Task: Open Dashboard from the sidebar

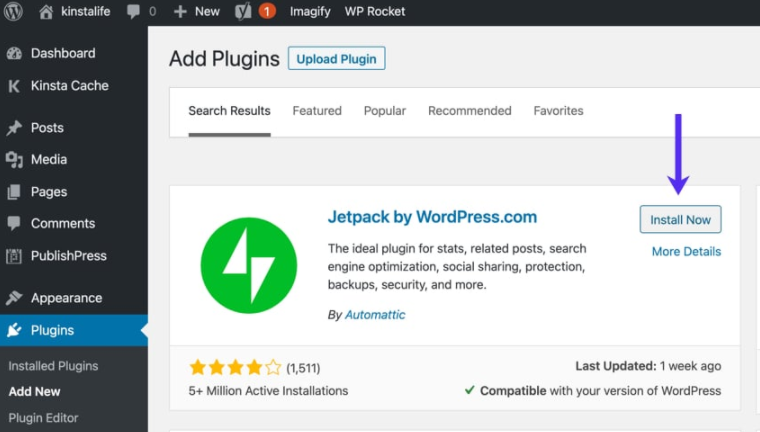Action: tap(62, 53)
